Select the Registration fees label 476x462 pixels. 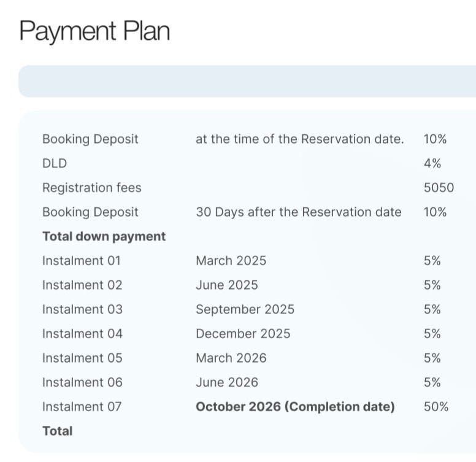tap(91, 188)
